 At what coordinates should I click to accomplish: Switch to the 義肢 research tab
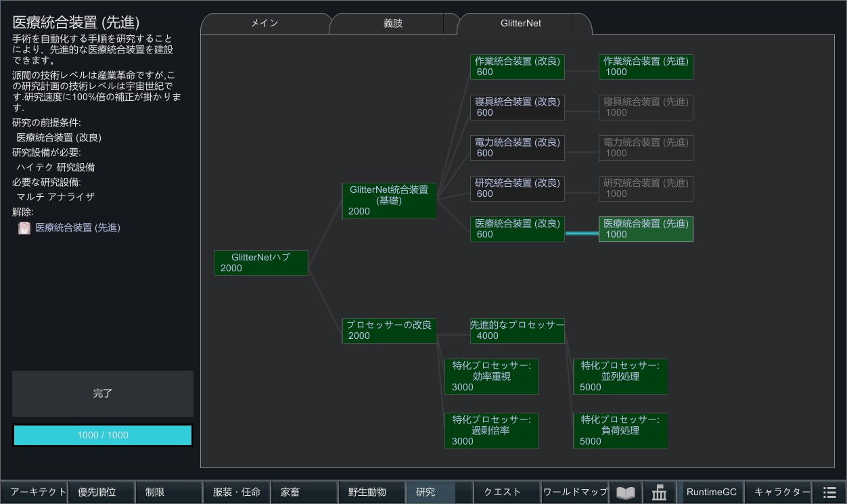[392, 23]
